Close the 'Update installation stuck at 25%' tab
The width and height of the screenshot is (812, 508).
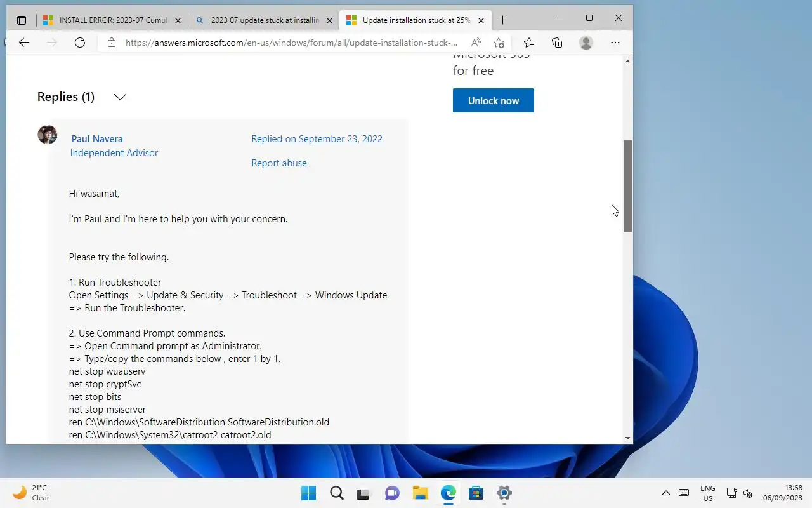click(481, 20)
